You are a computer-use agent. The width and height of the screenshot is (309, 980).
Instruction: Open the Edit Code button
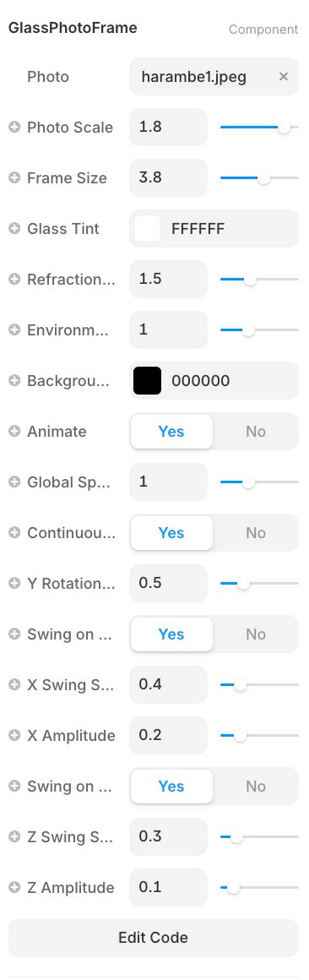154,938
